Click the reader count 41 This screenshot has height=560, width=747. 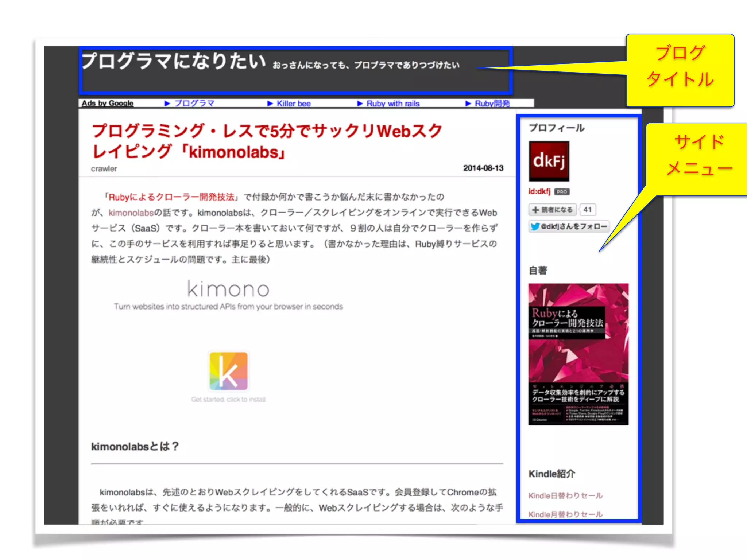(587, 210)
